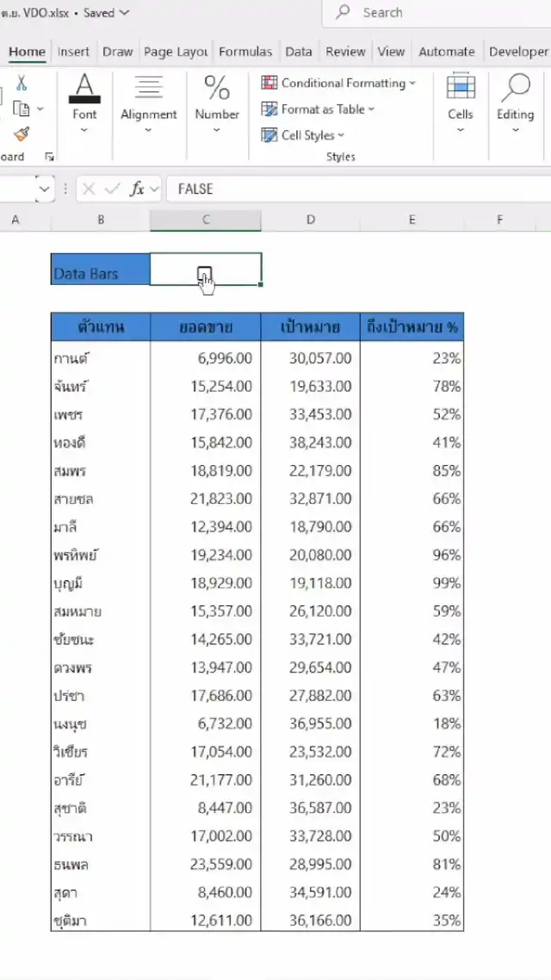Open the Clipboard dialog launcher
Screen dimensions: 551x980
pos(49,158)
